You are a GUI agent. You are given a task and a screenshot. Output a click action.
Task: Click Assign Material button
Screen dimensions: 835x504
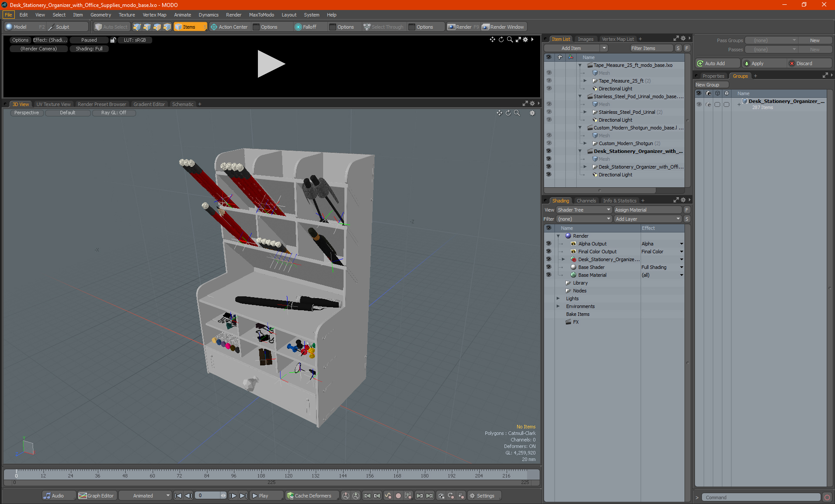pos(648,210)
